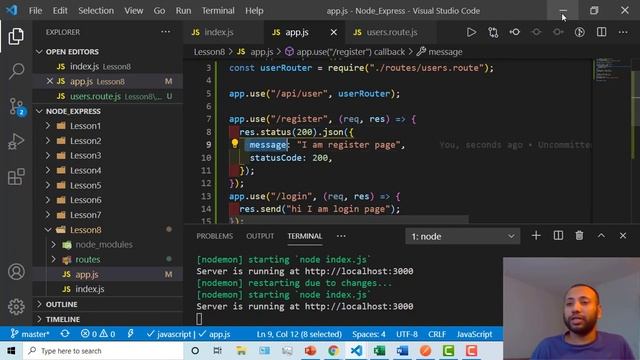Image resolution: width=640 pixels, height=360 pixels.
Task: Switch to the users.route.js editor tab
Action: click(x=391, y=32)
